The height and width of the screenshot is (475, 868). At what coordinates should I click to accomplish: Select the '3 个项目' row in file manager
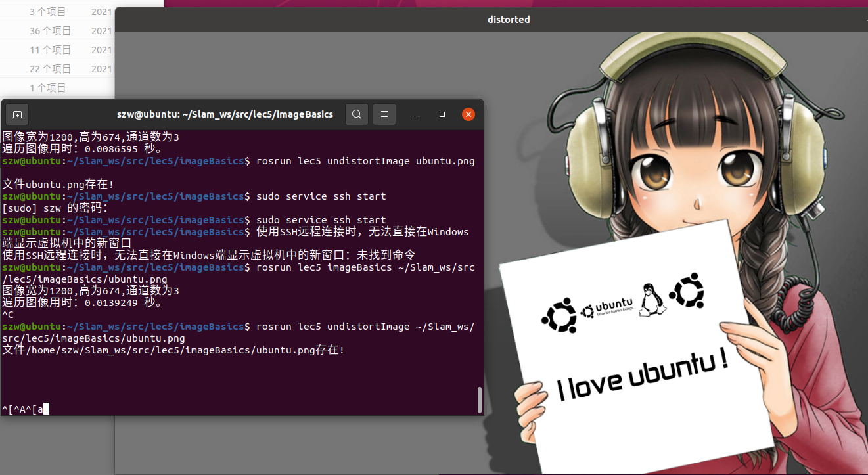point(57,11)
